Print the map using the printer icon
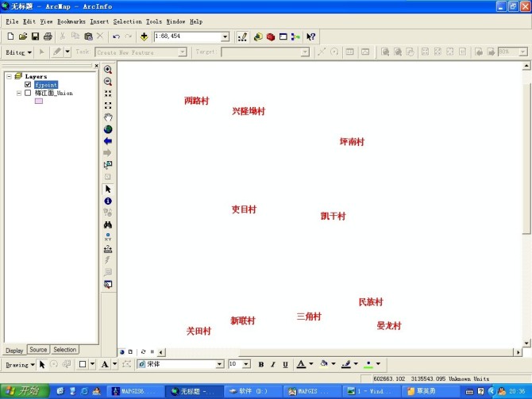The image size is (532, 399). pyautogui.click(x=48, y=36)
